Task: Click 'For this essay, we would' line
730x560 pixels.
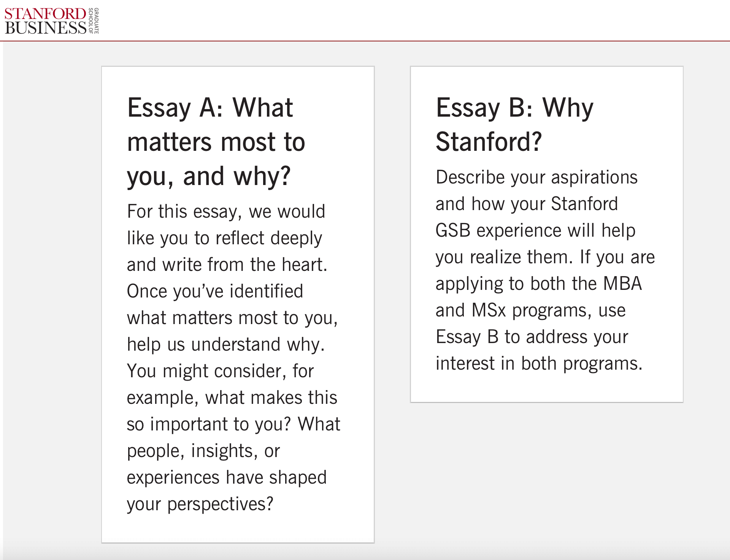Action: point(226,212)
